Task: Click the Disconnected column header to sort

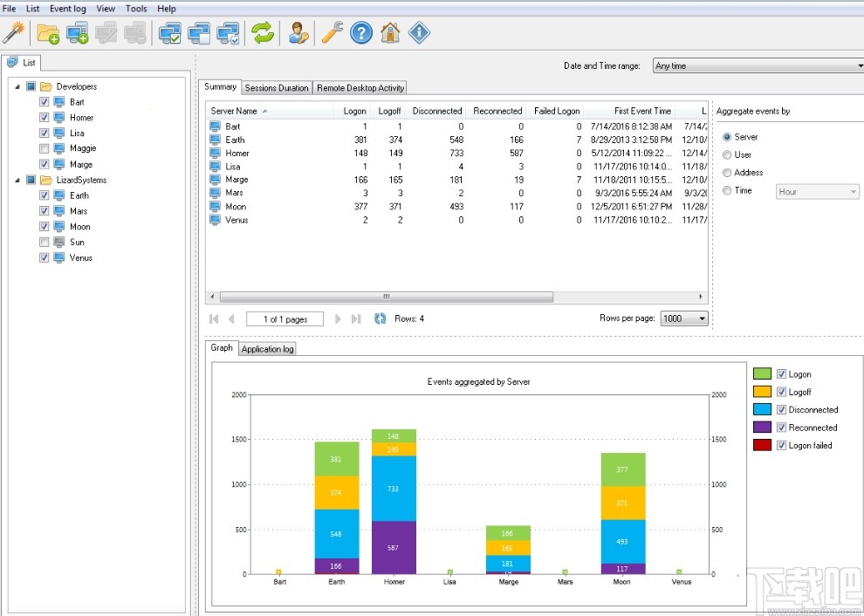Action: (x=436, y=111)
